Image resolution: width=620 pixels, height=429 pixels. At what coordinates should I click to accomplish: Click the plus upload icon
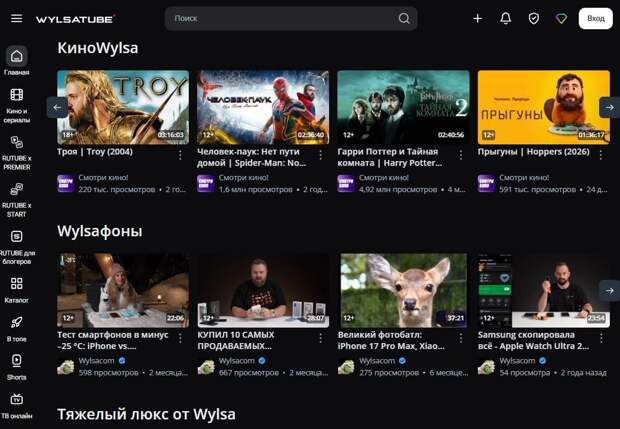coord(477,18)
